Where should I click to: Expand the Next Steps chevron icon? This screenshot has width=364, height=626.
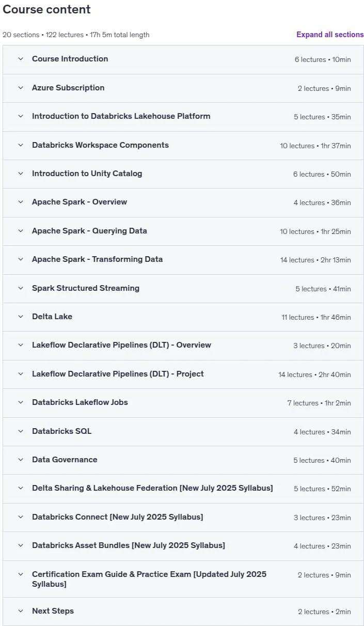(21, 611)
